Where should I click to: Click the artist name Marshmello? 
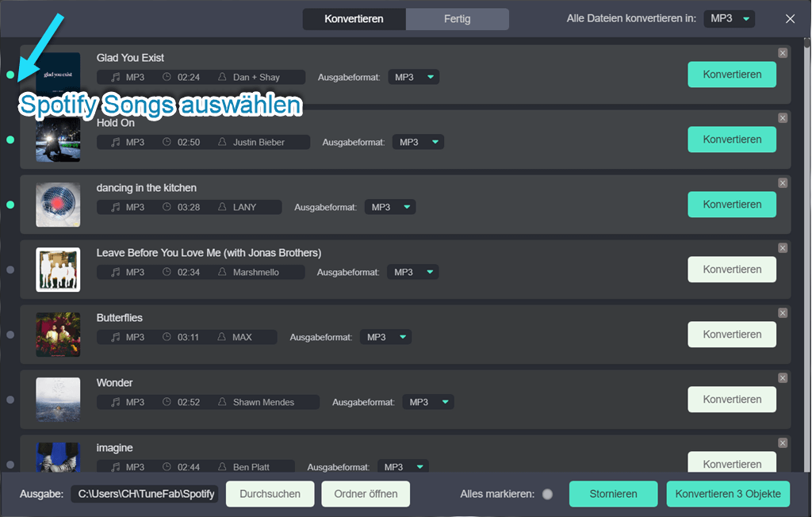[256, 273]
